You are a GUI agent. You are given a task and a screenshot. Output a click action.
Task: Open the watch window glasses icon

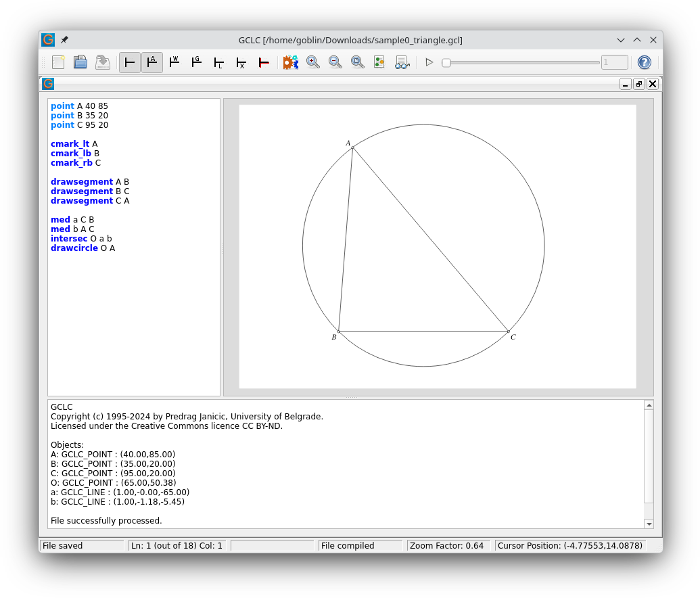tap(402, 62)
